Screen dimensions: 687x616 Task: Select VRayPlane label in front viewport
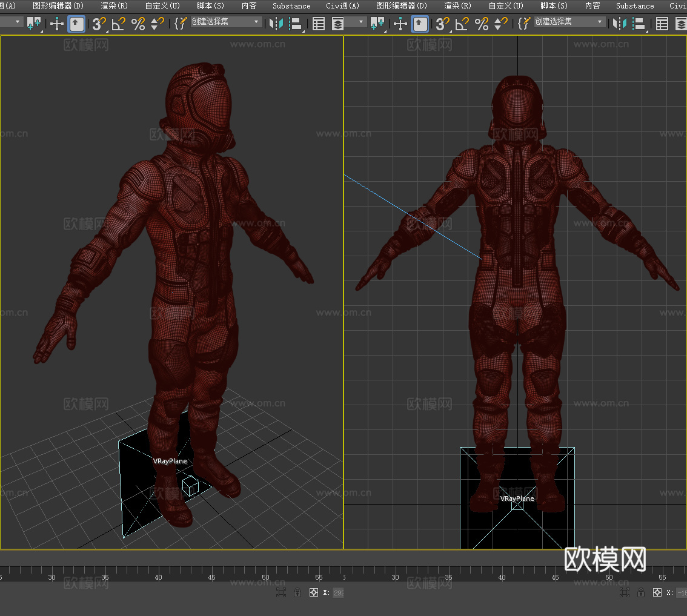coord(517,498)
